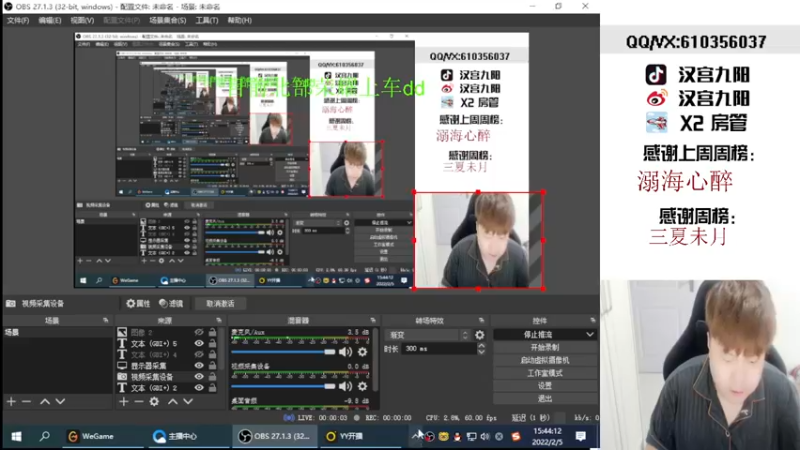The image size is (800, 450).
Task: Click 退出 to exit OBS
Action: click(x=545, y=398)
